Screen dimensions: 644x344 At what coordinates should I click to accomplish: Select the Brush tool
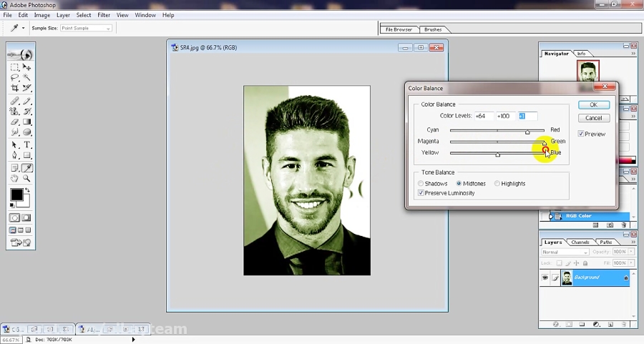click(26, 101)
